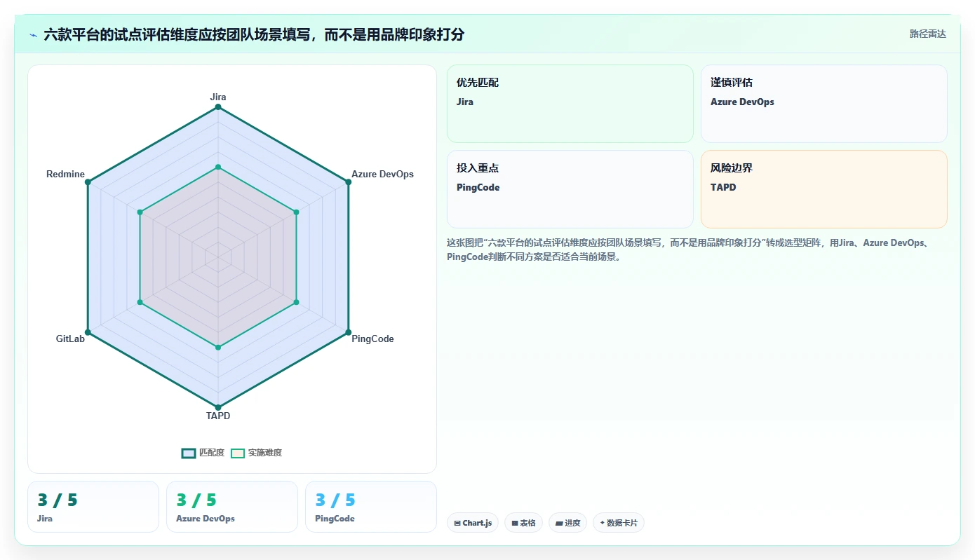Click the Redmine axis label on radar
975x560 pixels.
click(x=65, y=174)
